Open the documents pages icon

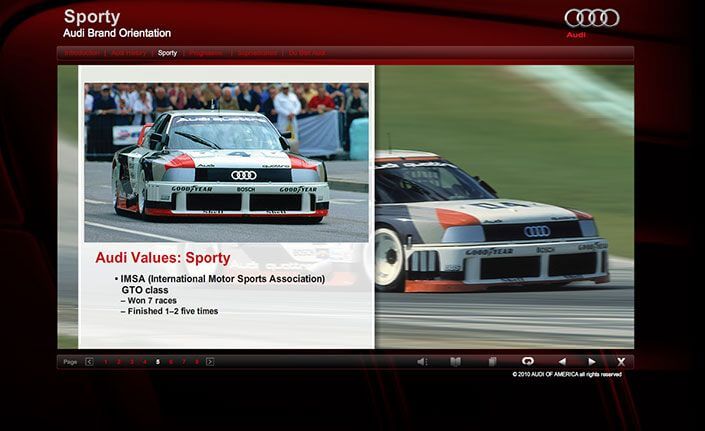[492, 362]
